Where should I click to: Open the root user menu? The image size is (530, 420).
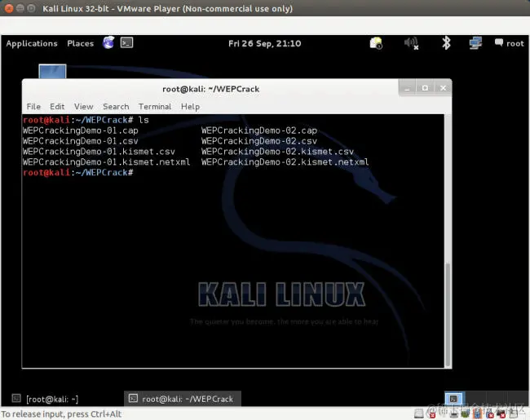[510, 43]
